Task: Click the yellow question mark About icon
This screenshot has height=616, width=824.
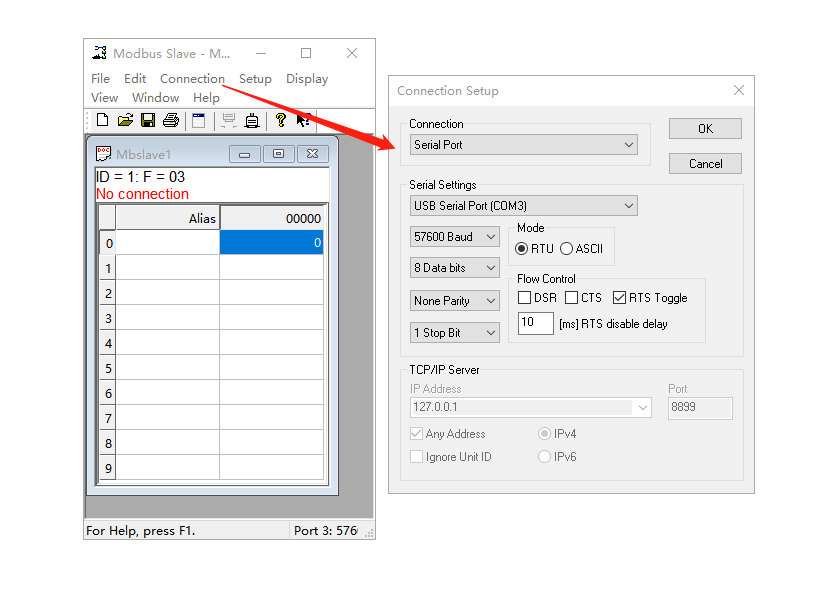Action: click(x=281, y=120)
